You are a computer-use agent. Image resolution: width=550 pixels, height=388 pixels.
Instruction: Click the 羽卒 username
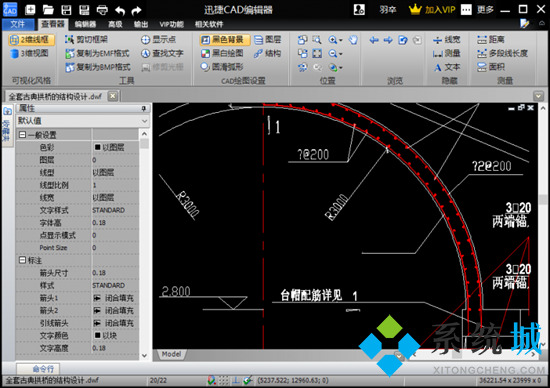(388, 9)
